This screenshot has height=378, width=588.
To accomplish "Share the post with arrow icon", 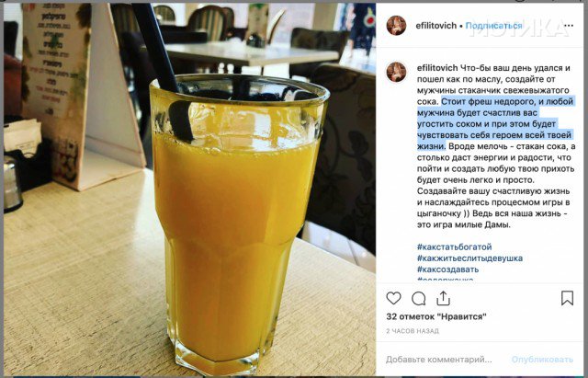I will 443,298.
